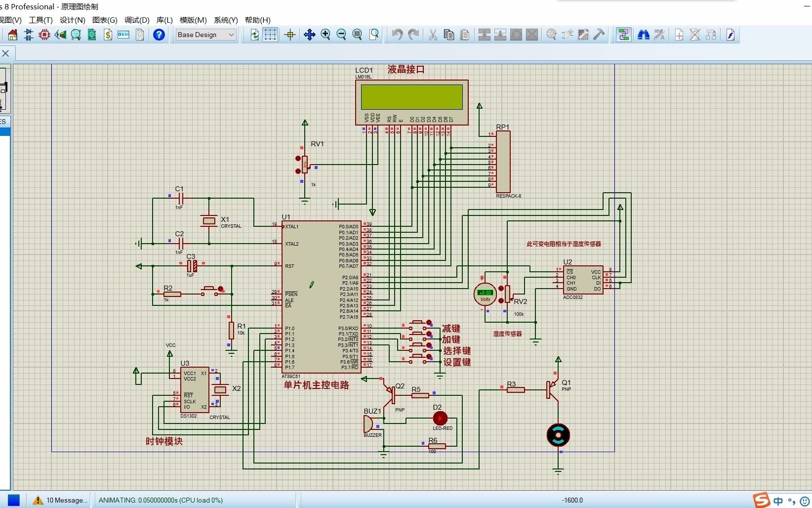This screenshot has width=812, height=508.
Task: Click the 10 Messages warning in status bar
Action: click(x=60, y=500)
